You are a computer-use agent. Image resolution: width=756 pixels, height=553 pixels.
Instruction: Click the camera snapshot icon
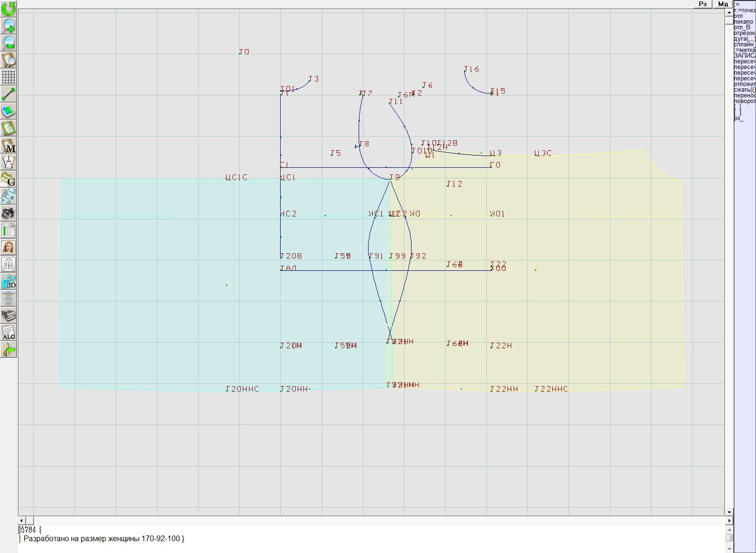pos(9,214)
